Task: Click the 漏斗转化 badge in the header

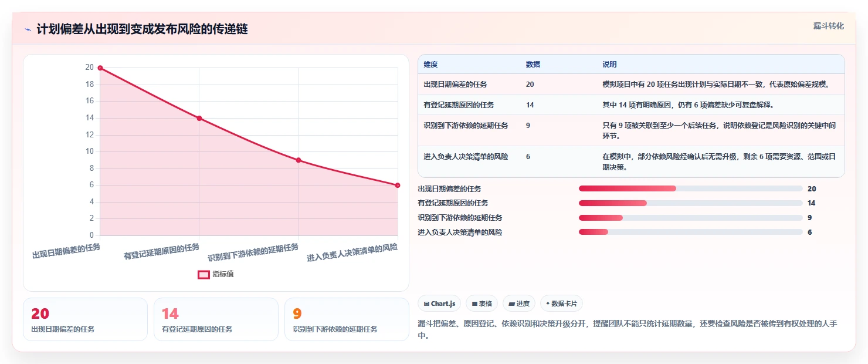Action: coord(829,26)
